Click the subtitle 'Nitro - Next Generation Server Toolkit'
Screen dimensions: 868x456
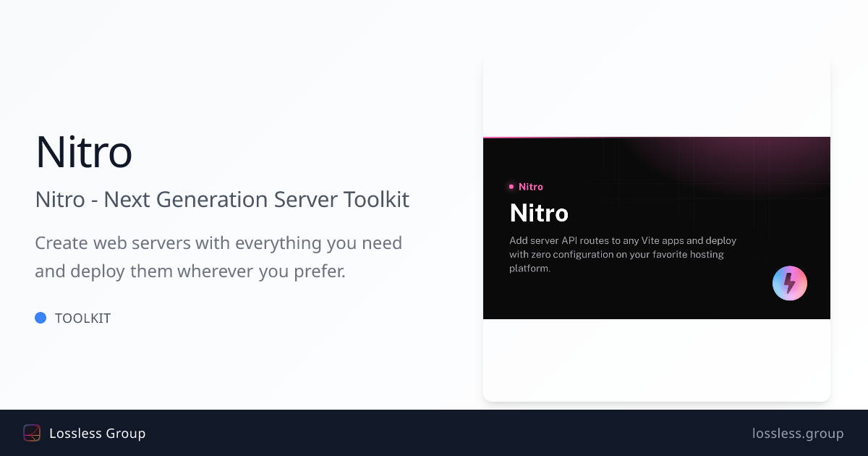[222, 199]
